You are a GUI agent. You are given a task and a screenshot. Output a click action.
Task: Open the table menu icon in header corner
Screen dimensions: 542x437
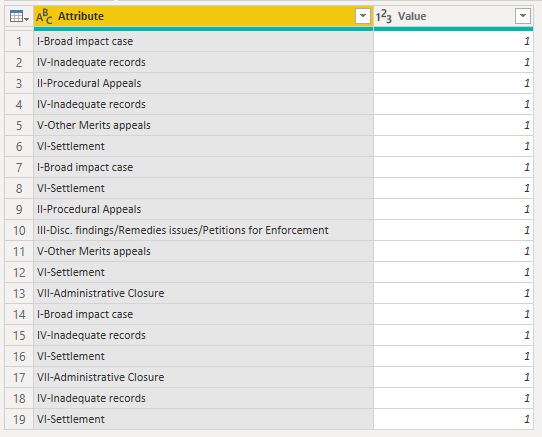tap(19, 16)
